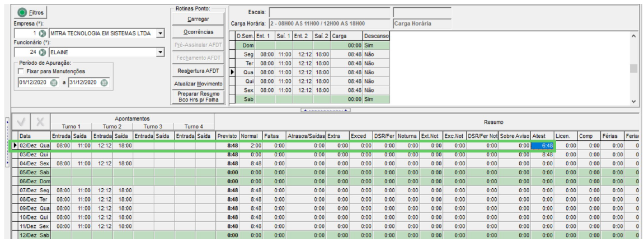
Task: Click the green lookup icon beside Funcionário code
Action: 41,53
